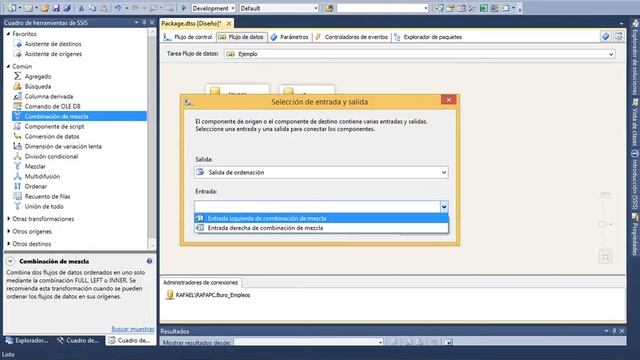Click the Entrada selection field
The image size is (640, 360).
317,207
